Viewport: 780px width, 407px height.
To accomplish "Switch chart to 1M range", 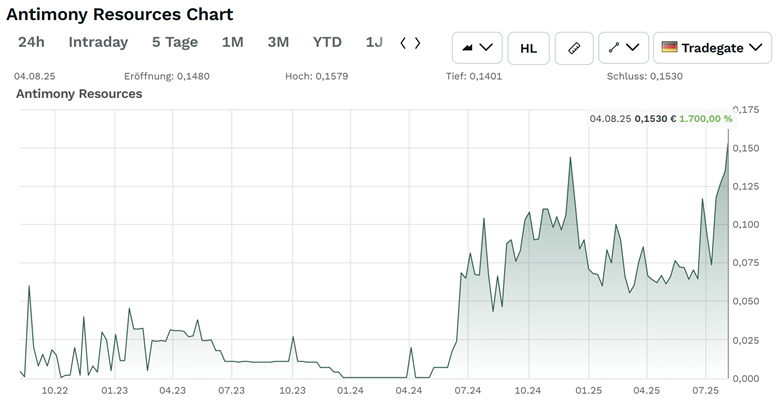I will pyautogui.click(x=232, y=42).
